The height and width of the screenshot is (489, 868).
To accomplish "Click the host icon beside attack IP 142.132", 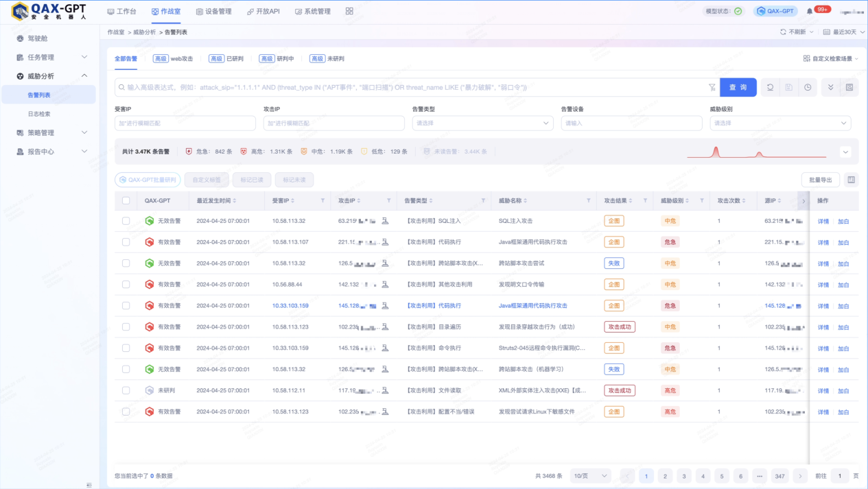I will [x=385, y=285].
